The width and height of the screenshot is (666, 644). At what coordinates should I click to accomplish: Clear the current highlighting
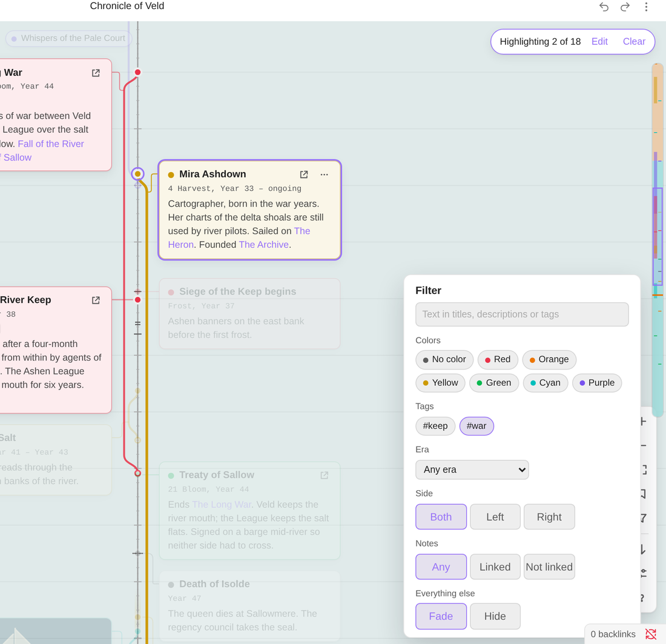point(634,42)
